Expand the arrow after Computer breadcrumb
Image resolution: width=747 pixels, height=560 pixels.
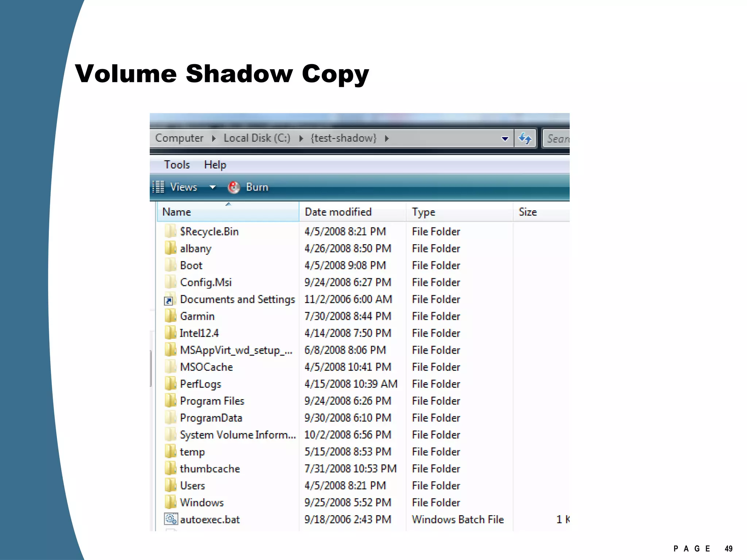214,139
